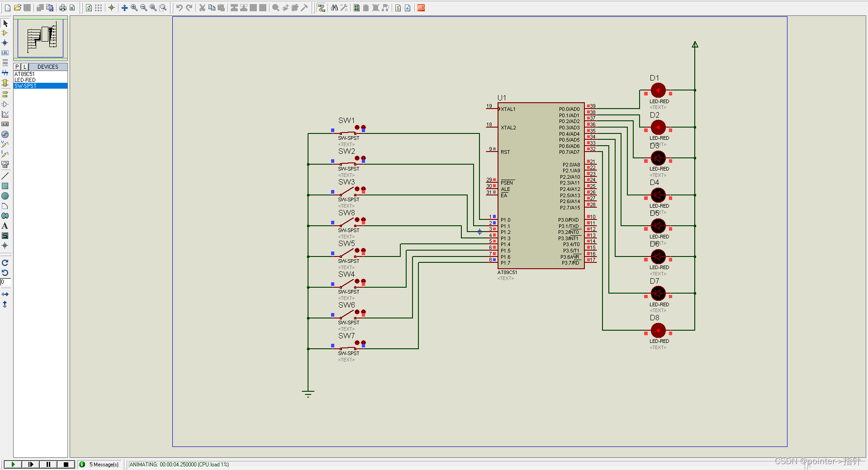Toggle switch SW7 on the schematic
The width and height of the screenshot is (868, 470).
pyautogui.click(x=348, y=348)
